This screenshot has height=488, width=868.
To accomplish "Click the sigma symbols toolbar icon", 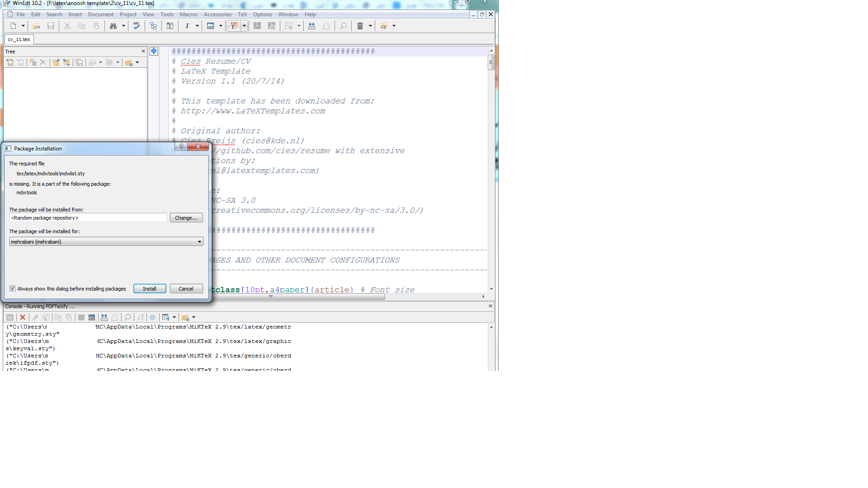I will [x=170, y=26].
